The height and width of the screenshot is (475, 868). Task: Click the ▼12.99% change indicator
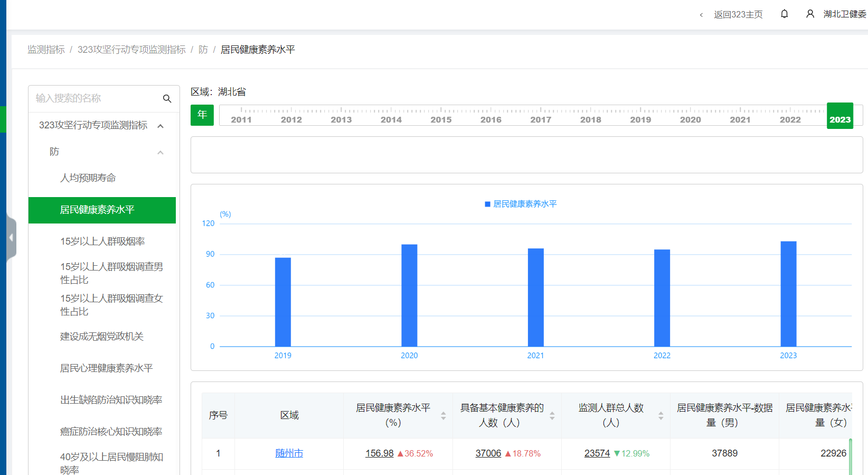[631, 453]
